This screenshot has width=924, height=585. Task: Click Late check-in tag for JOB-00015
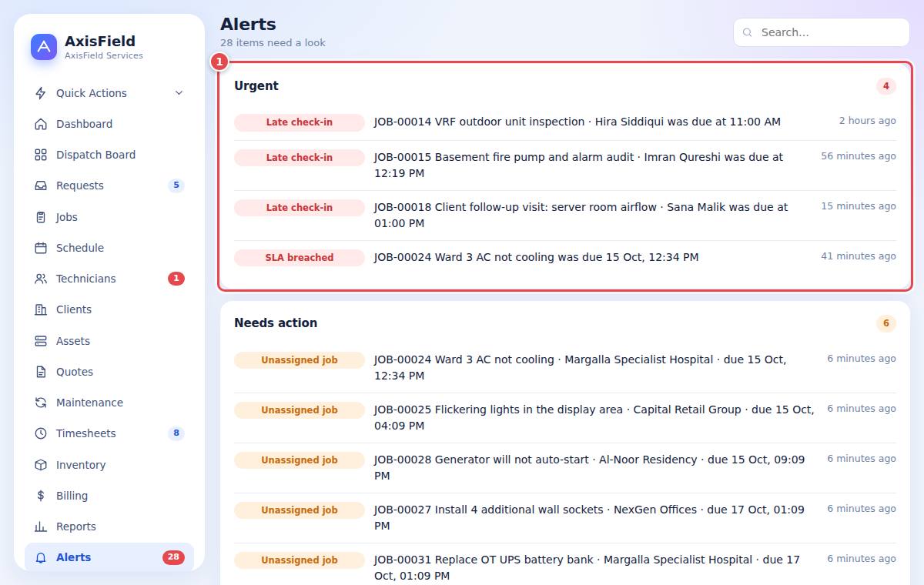coord(300,158)
